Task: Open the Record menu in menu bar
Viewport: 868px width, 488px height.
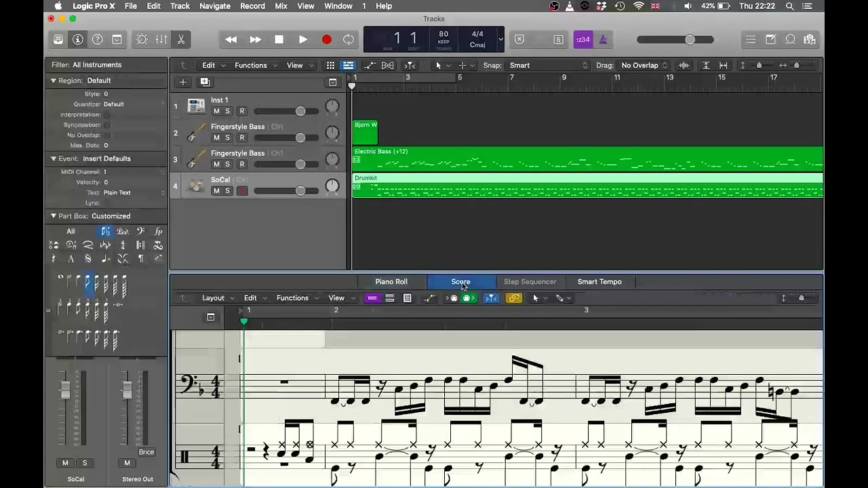Action: pos(252,6)
